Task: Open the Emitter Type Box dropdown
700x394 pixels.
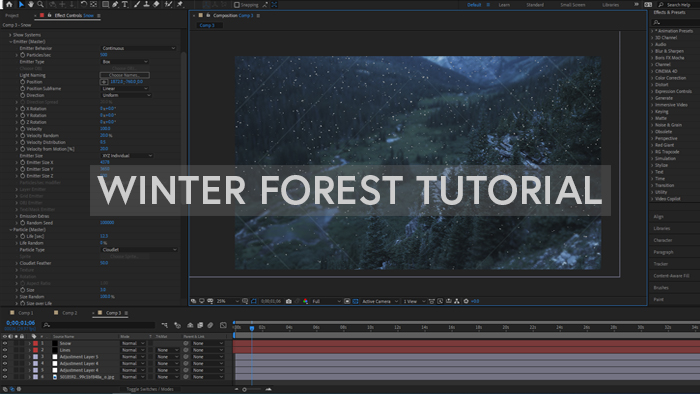Action: [x=125, y=62]
